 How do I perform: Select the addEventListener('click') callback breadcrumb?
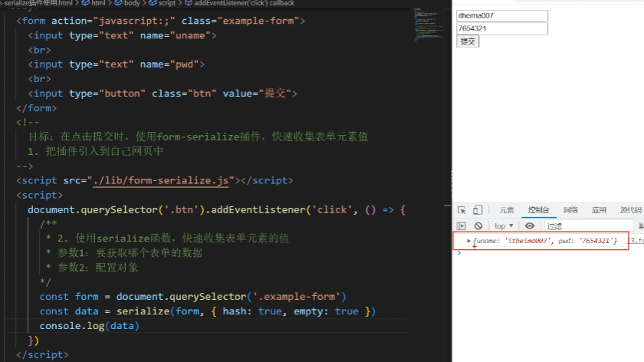click(x=240, y=3)
